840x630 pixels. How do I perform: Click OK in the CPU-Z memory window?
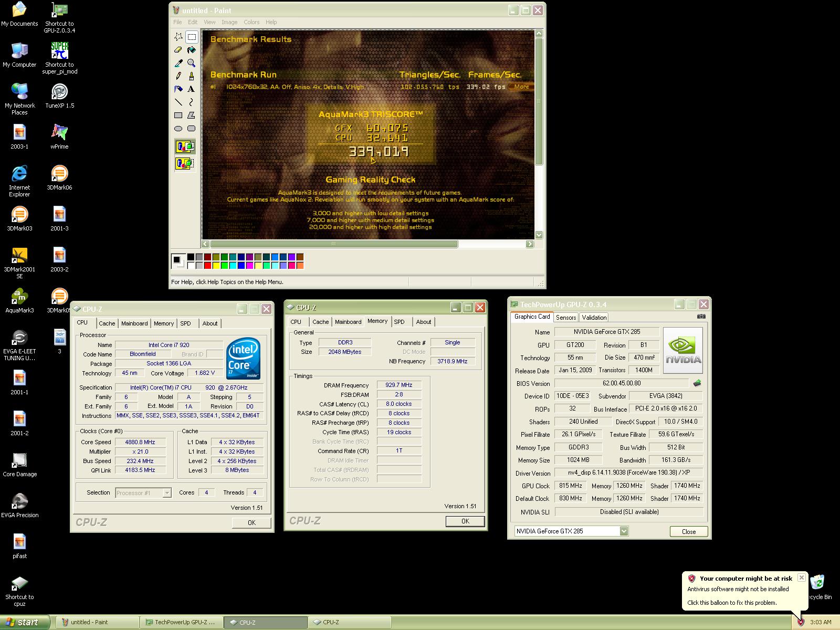click(465, 521)
